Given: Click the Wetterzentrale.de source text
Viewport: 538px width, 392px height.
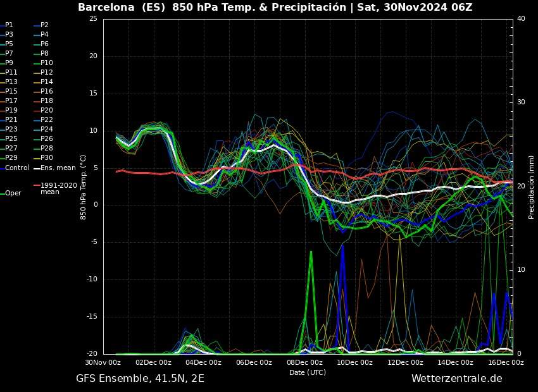Looking at the screenshot, I should [457, 379].
